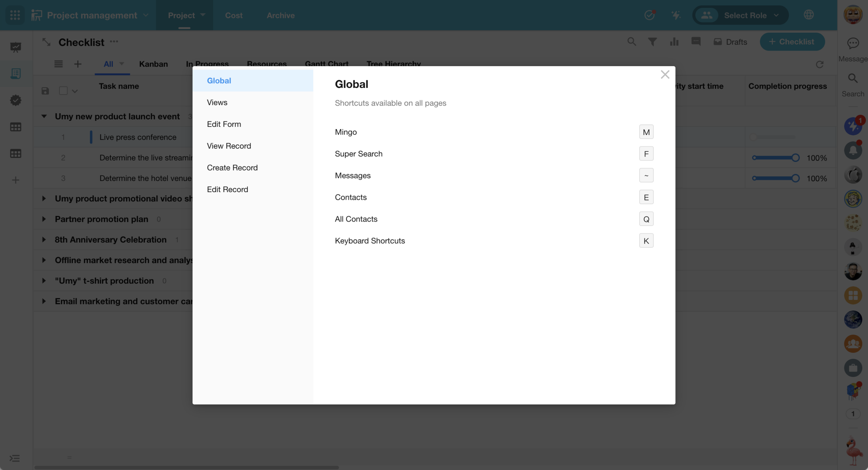
Task: Click the statistics bar chart icon
Action: (x=674, y=42)
